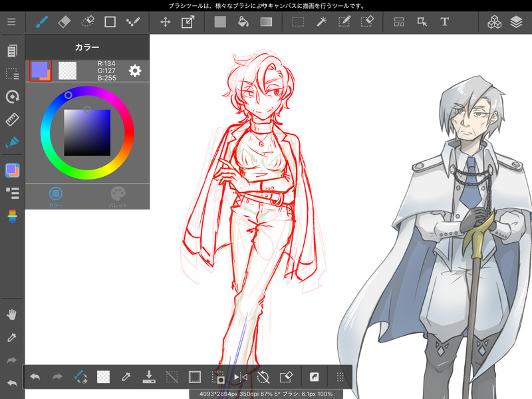Viewport: 532px width, 399px height.
Task: Open the Layers panel icon
Action: (x=517, y=22)
